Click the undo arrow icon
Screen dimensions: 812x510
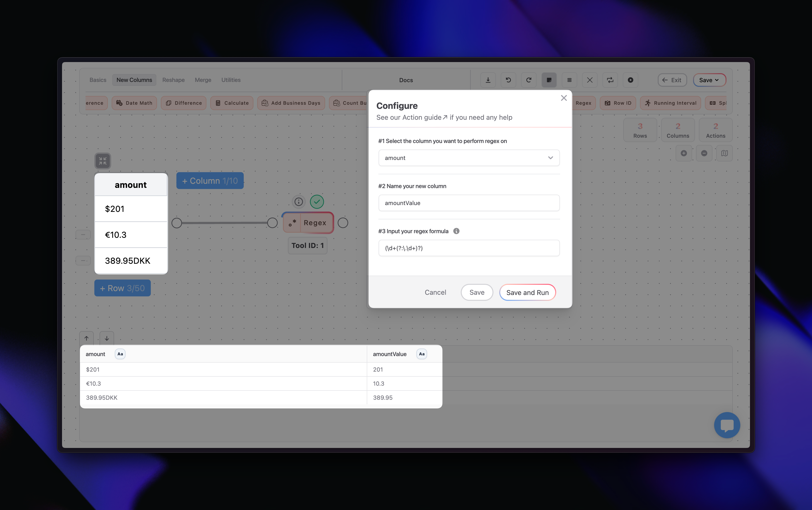[x=508, y=80]
